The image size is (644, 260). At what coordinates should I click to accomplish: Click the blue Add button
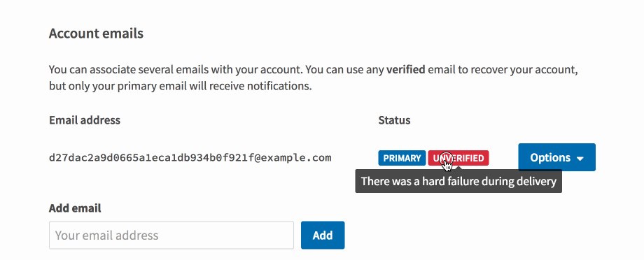tap(323, 236)
